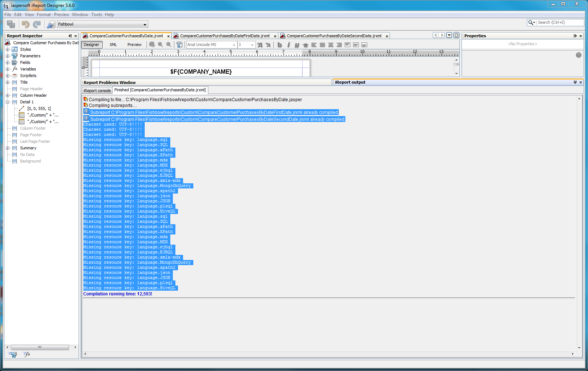
Task: Zoom in on the report designer
Action: point(160,45)
